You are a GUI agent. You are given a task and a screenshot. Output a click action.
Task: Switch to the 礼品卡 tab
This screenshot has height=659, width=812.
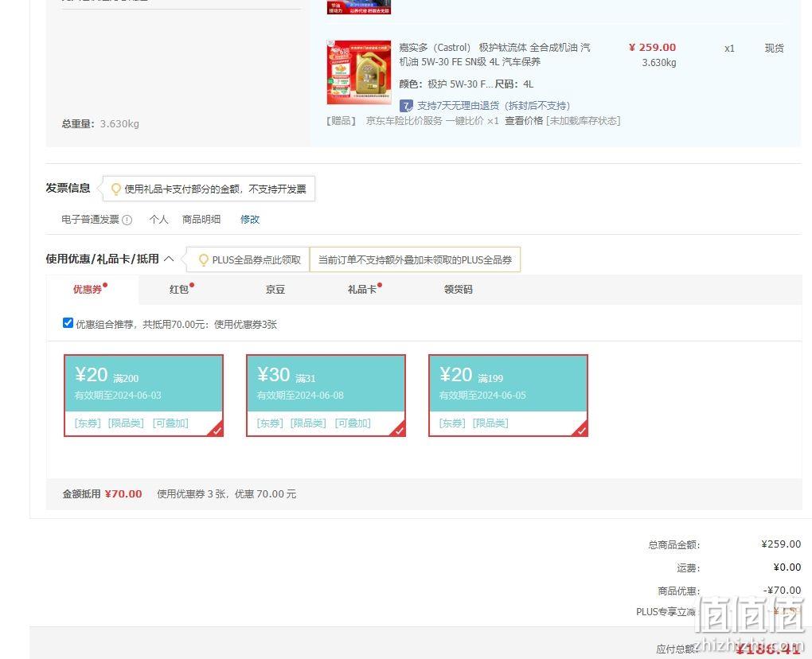(x=362, y=290)
